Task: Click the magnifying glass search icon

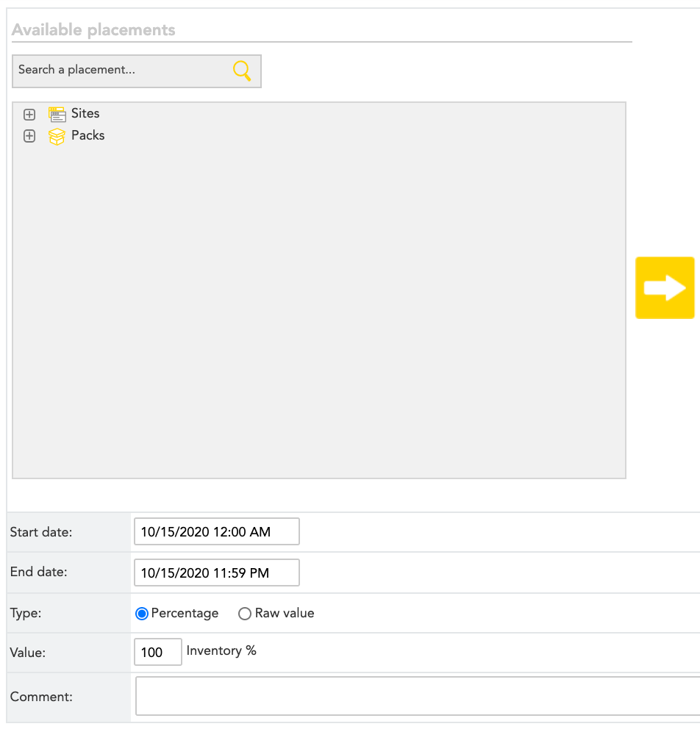Action: tap(242, 71)
